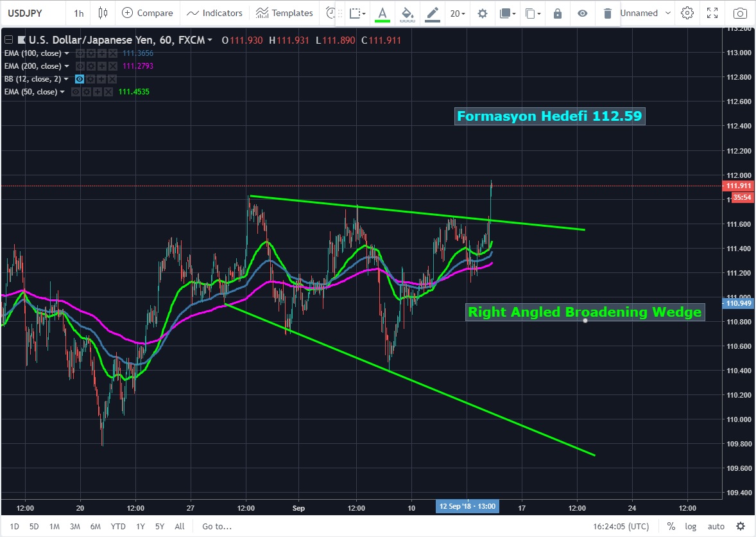
Task: Click the text color tool
Action: point(382,13)
